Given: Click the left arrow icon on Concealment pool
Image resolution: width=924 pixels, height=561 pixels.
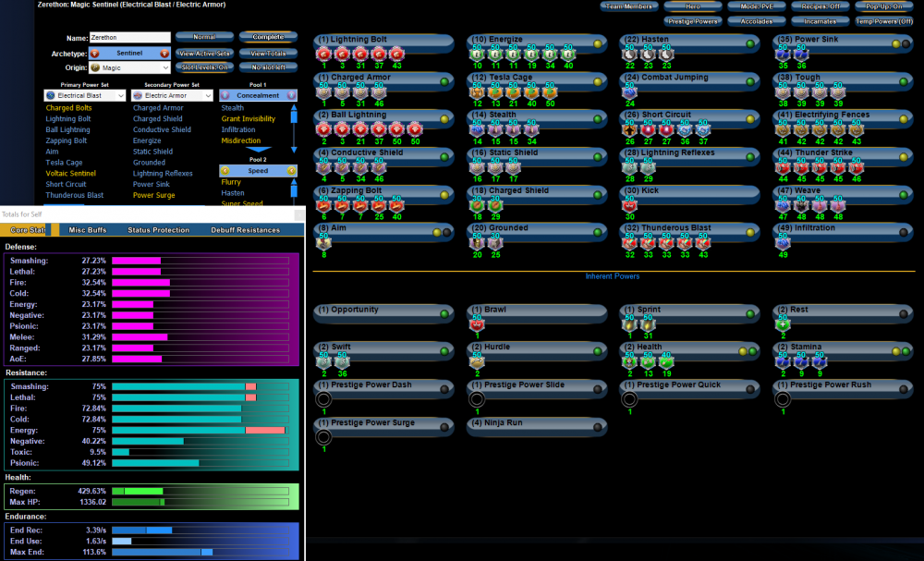Looking at the screenshot, I should (225, 95).
